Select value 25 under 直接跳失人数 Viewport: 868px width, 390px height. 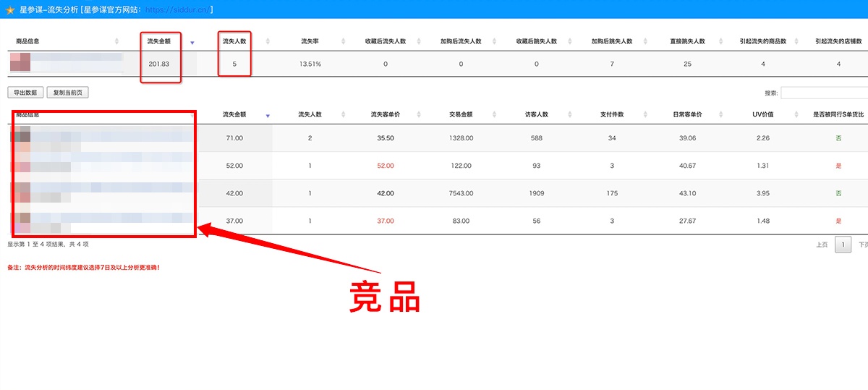687,64
